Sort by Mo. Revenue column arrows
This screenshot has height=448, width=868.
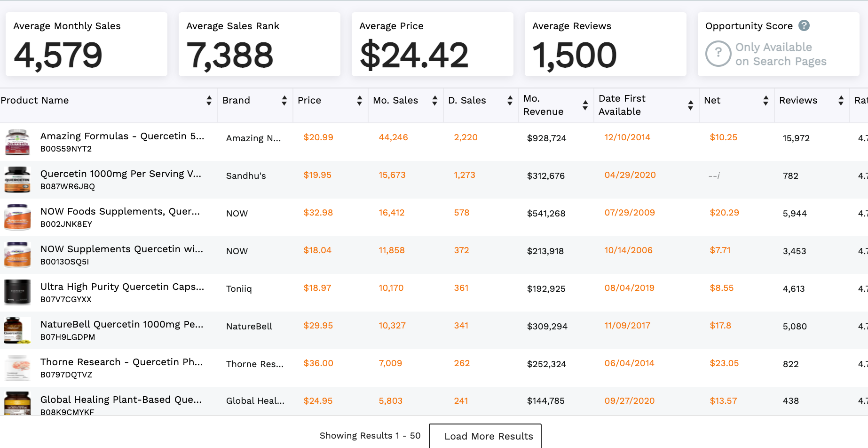click(585, 105)
